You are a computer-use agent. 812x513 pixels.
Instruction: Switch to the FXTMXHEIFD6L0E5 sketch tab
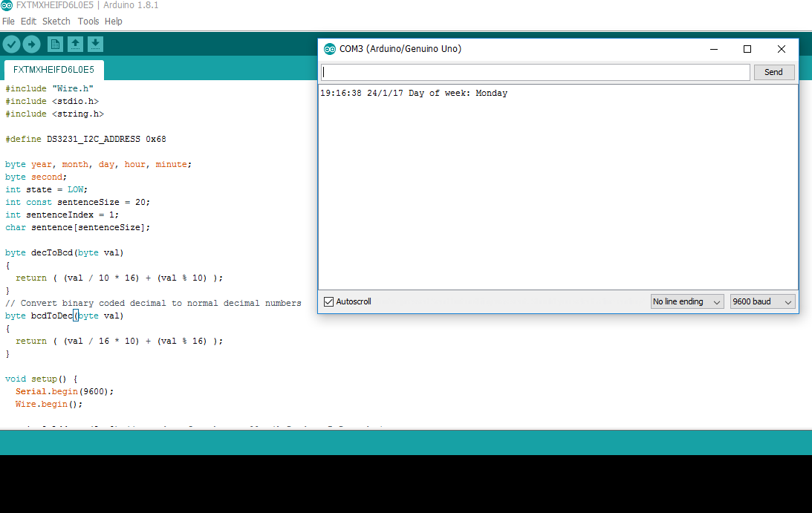pyautogui.click(x=53, y=70)
